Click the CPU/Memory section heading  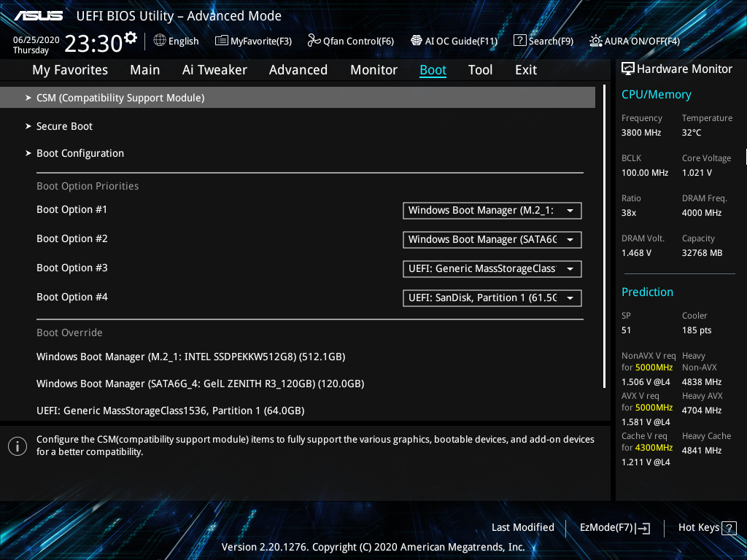656,95
